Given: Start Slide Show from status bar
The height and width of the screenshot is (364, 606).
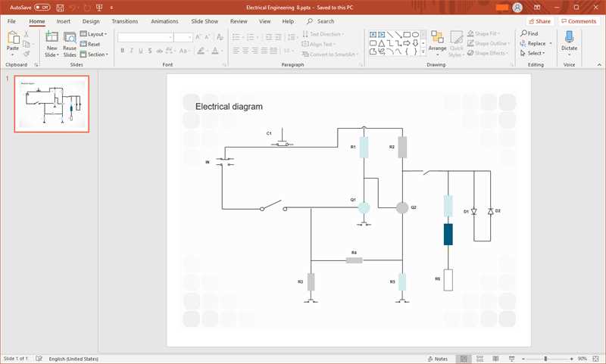Looking at the screenshot, I should (x=512, y=359).
